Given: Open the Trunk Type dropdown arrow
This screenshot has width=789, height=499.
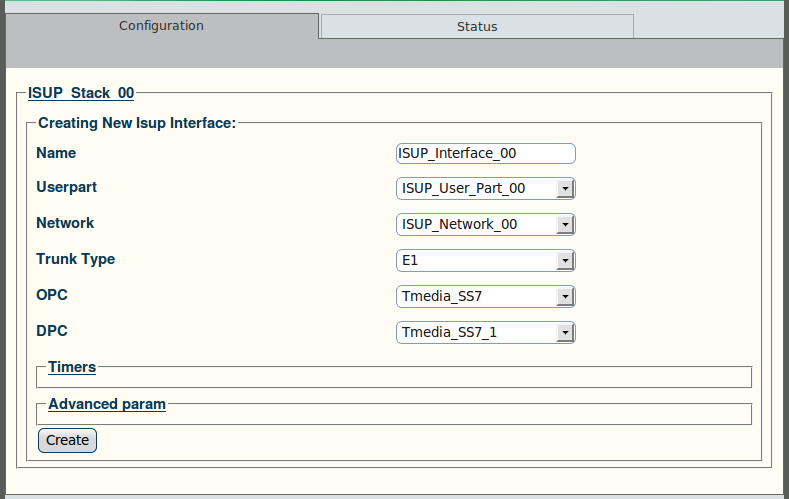Looking at the screenshot, I should (565, 261).
